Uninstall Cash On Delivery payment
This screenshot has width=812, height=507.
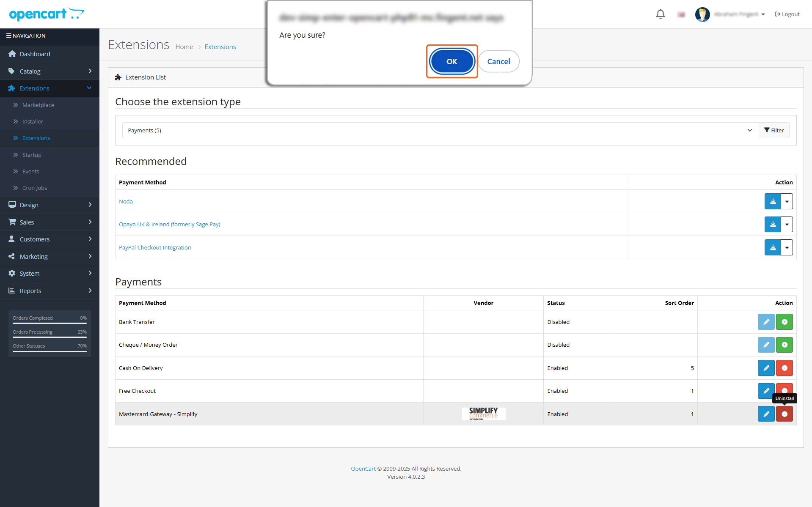click(x=784, y=368)
